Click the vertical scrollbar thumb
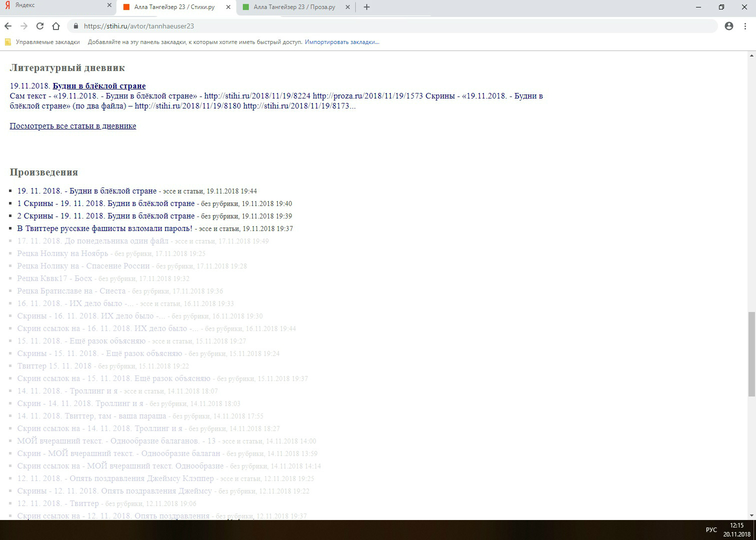Image resolution: width=756 pixels, height=540 pixels. click(x=752, y=354)
